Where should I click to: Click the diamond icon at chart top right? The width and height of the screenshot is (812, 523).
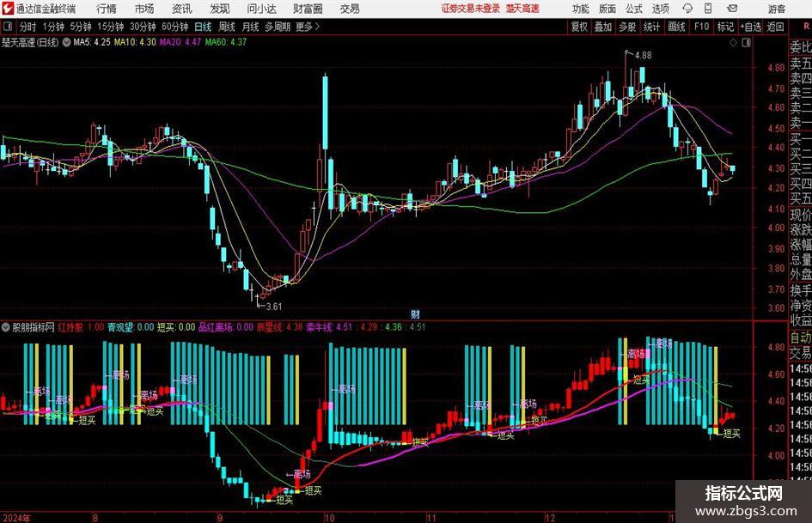733,43
